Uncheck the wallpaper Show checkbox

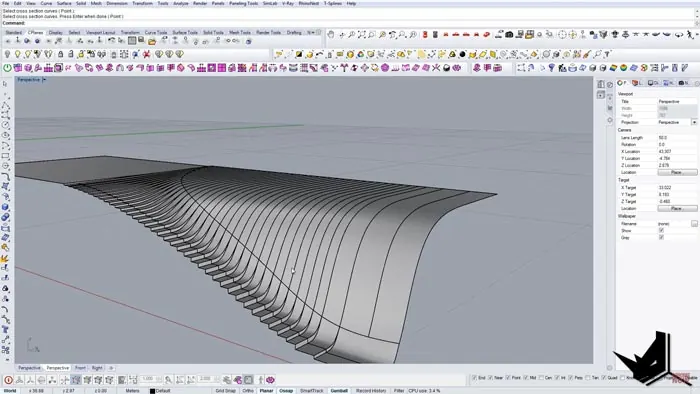click(661, 231)
